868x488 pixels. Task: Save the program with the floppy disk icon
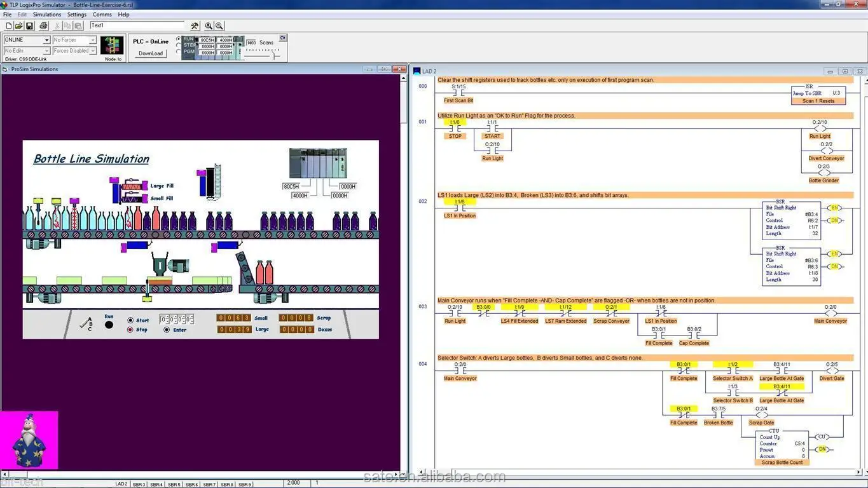point(29,26)
